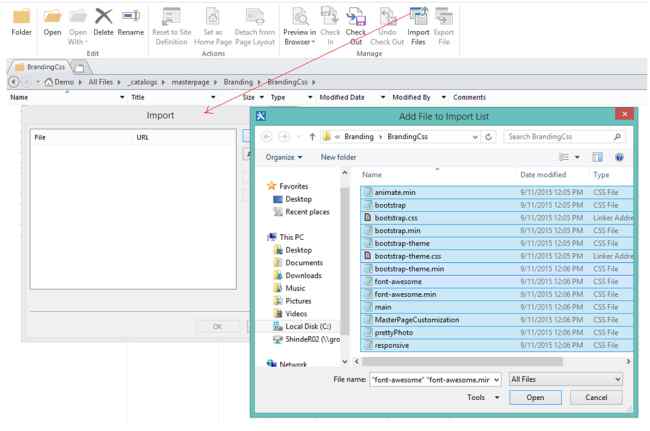Click the Open button in the dialog

[535, 397]
